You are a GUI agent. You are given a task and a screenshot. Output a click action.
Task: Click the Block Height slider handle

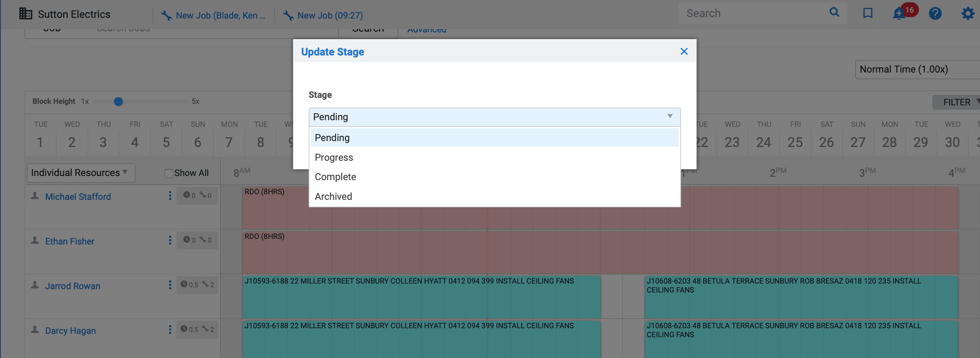click(118, 102)
